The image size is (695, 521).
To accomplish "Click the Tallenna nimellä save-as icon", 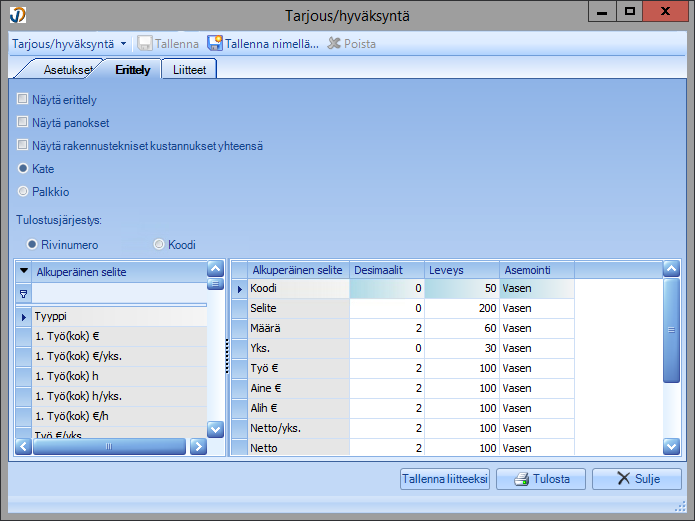I will (x=214, y=44).
